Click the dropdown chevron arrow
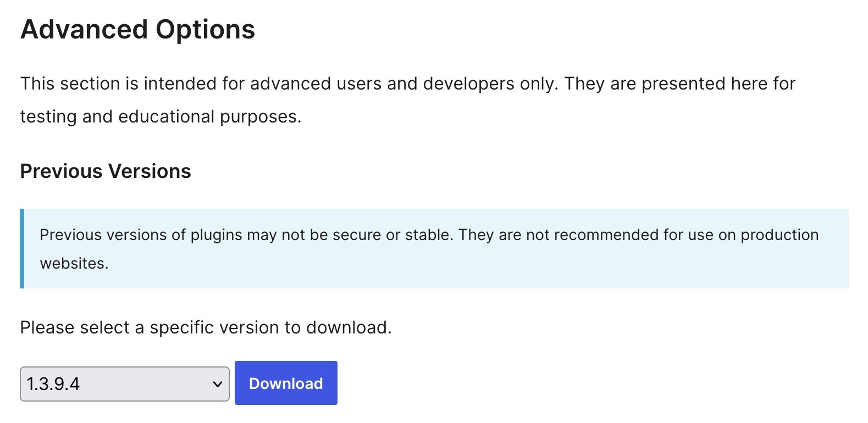Viewport: 868px width, 423px height. 217,384
